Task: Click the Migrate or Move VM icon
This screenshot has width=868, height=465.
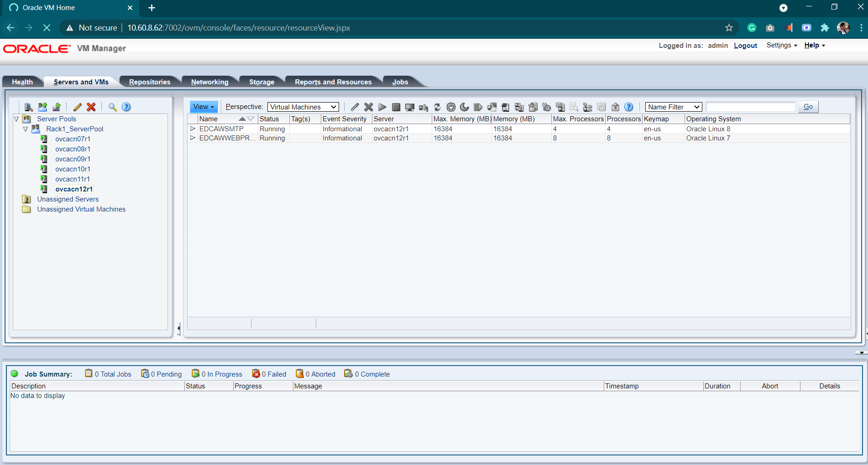Action: point(492,107)
